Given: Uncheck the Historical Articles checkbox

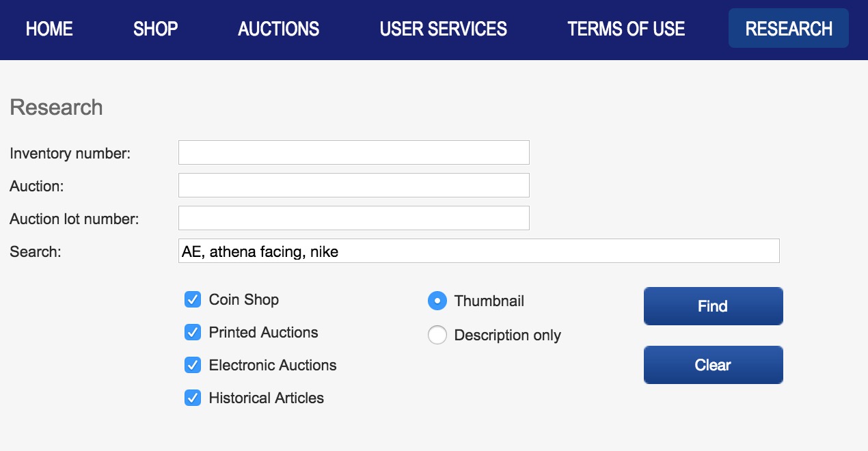Looking at the screenshot, I should point(193,398).
